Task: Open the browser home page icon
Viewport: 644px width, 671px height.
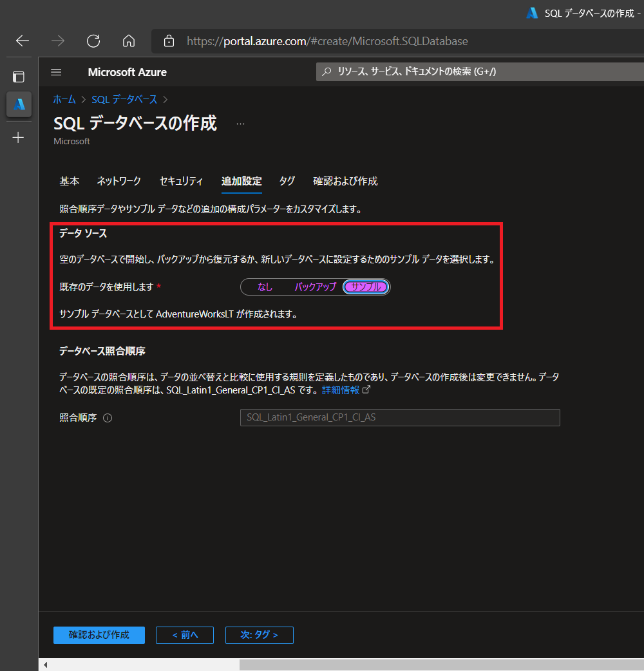Action: [x=129, y=41]
